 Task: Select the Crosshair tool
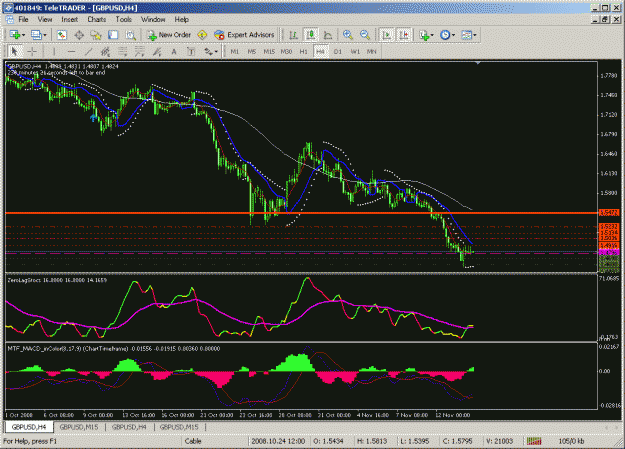click(32, 51)
